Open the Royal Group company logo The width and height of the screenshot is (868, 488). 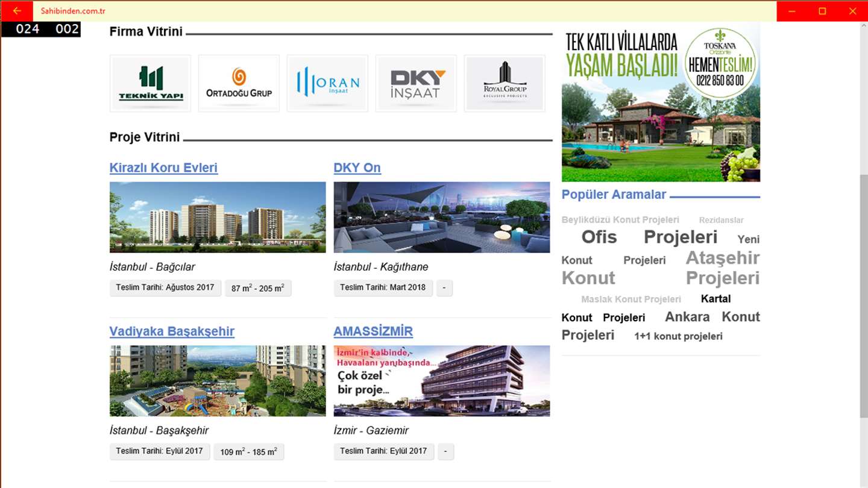(x=505, y=83)
